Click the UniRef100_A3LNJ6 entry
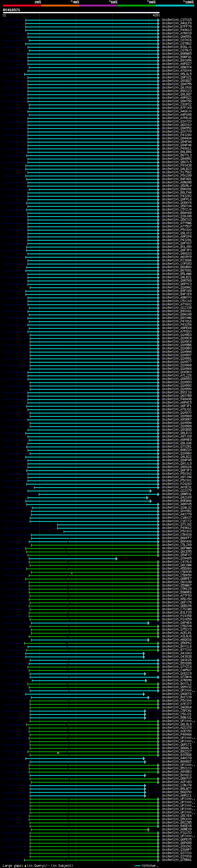197x868 pixels. click(177, 636)
